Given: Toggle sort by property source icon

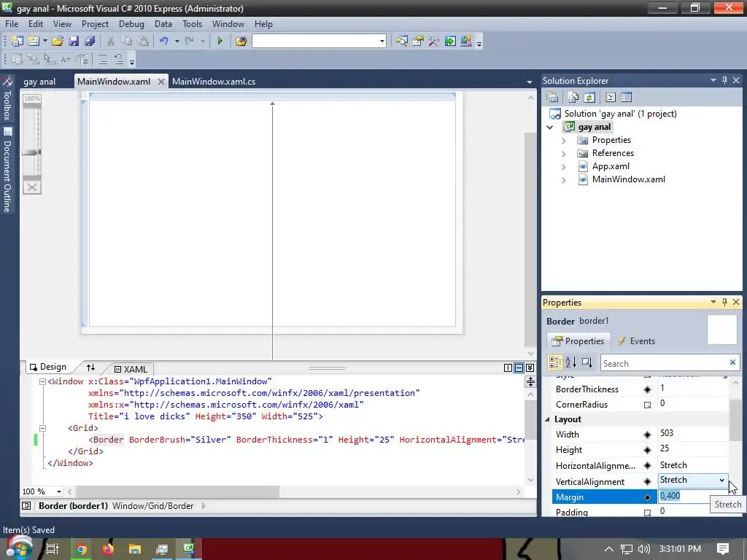Looking at the screenshot, I should (587, 362).
